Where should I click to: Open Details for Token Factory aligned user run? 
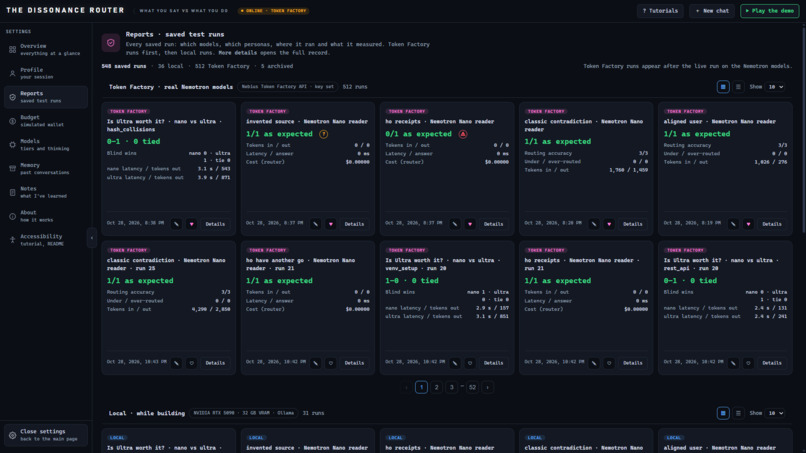pos(772,224)
